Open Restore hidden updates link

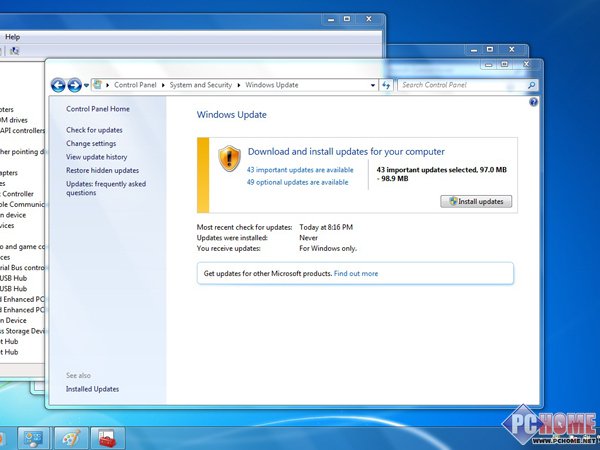[103, 170]
